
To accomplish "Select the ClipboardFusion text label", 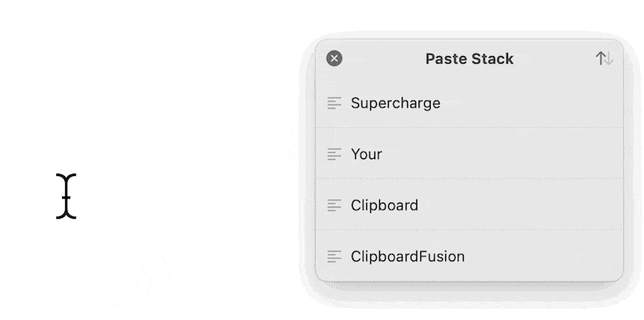I will (x=408, y=256).
